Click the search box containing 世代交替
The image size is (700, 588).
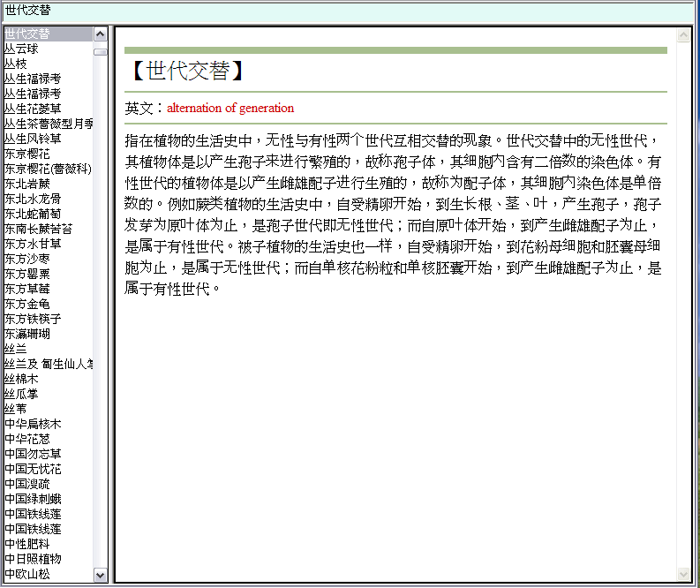click(x=348, y=11)
